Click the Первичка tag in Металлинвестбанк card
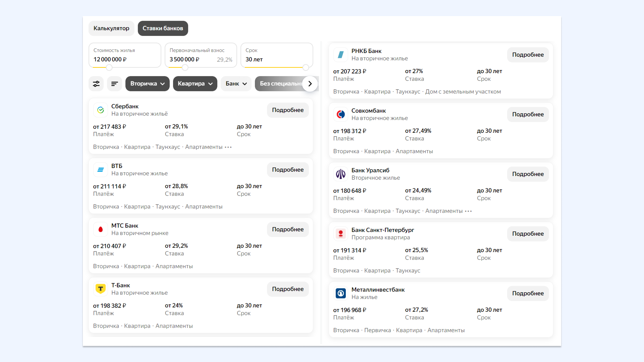The height and width of the screenshot is (362, 644). tap(378, 330)
